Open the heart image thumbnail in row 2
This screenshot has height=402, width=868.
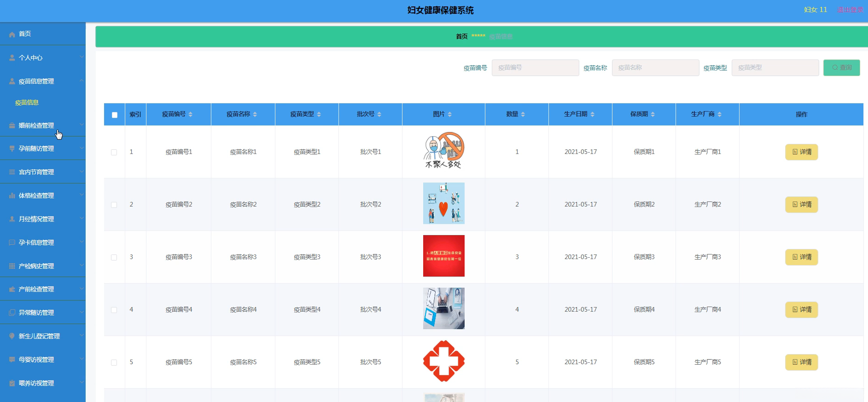444,203
